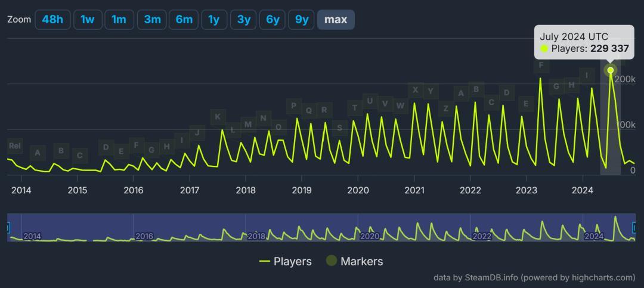Image resolution: width=644 pixels, height=288 pixels.
Task: Toggle Markers series in legend
Action: [354, 261]
